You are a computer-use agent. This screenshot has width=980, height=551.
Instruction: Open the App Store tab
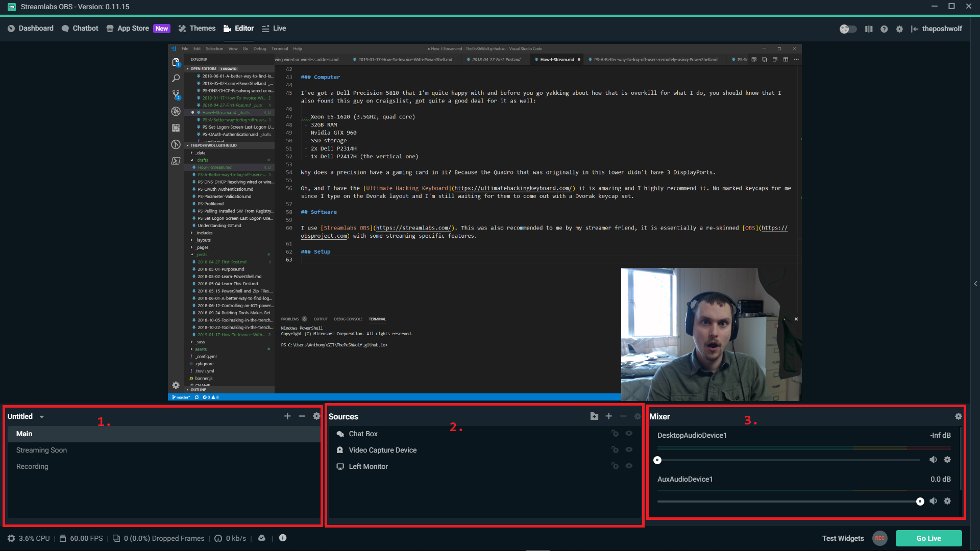click(x=128, y=29)
